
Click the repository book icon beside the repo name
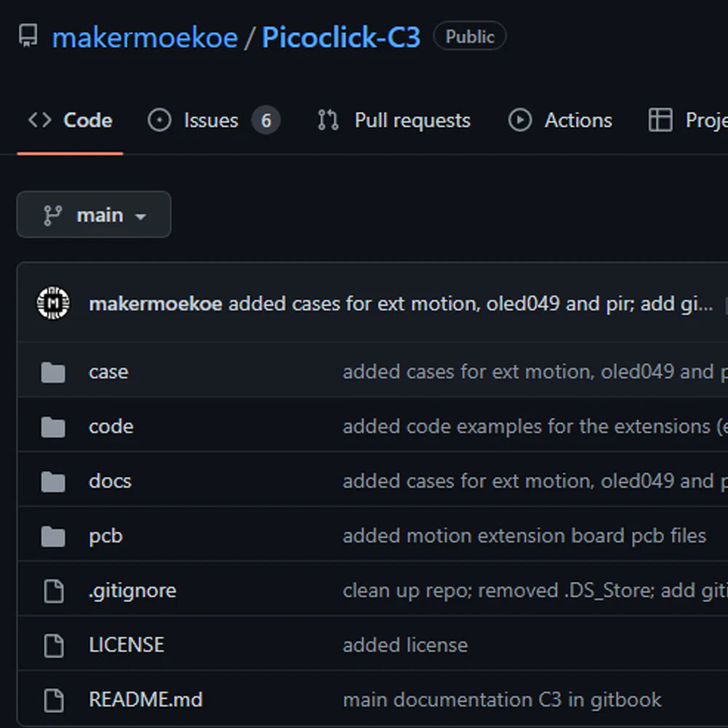pyautogui.click(x=27, y=35)
